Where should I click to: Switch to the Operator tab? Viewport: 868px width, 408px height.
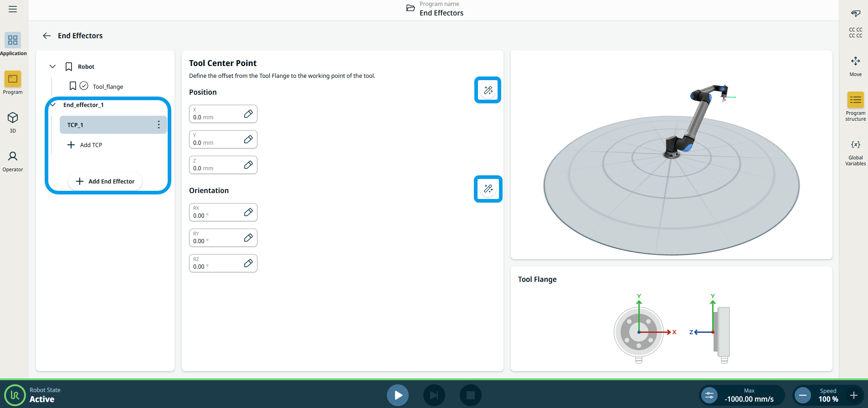(13, 161)
